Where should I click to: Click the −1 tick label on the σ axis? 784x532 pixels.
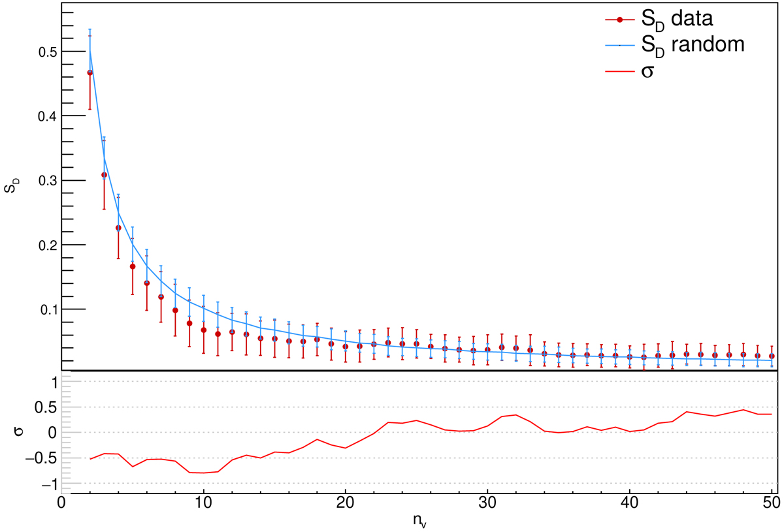tap(48, 484)
